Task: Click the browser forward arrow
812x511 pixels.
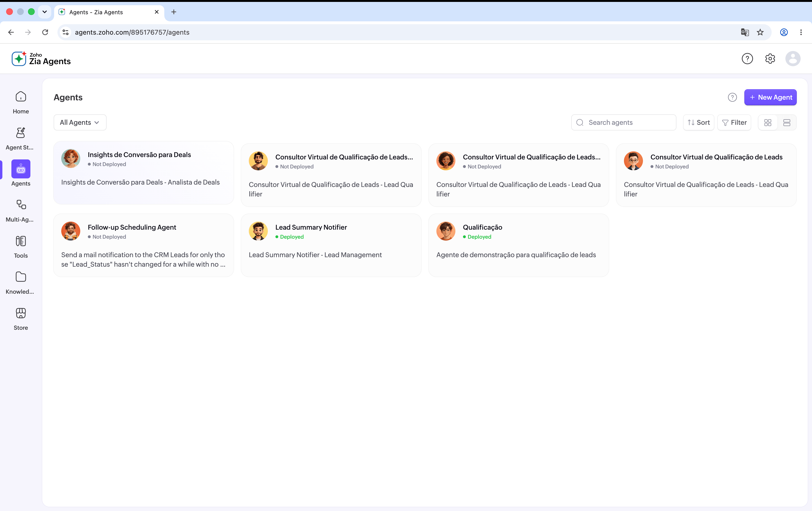Action: (28, 32)
